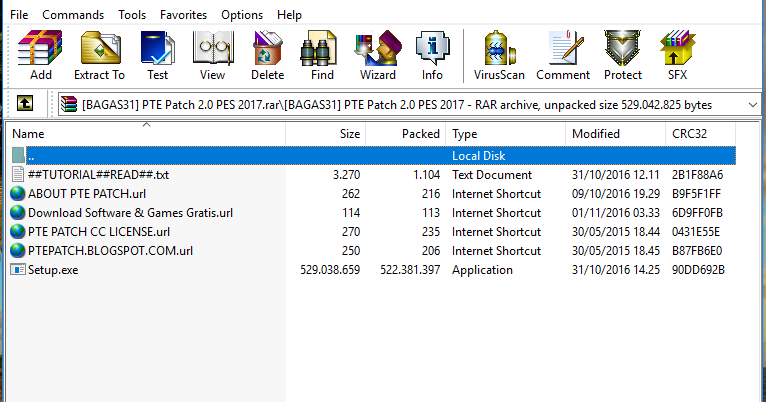Launch the Wizard tool
766x402 pixels.
pos(378,48)
